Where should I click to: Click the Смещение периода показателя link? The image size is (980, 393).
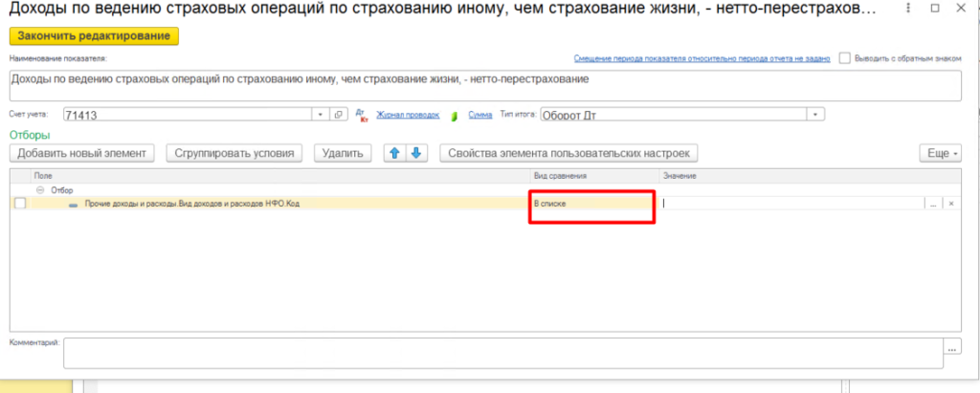click(702, 58)
